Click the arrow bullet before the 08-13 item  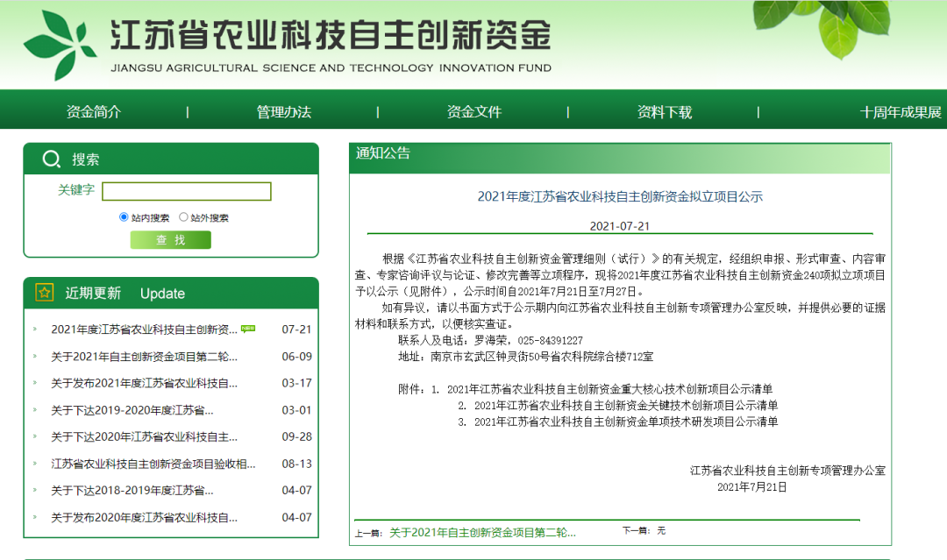coord(33,464)
